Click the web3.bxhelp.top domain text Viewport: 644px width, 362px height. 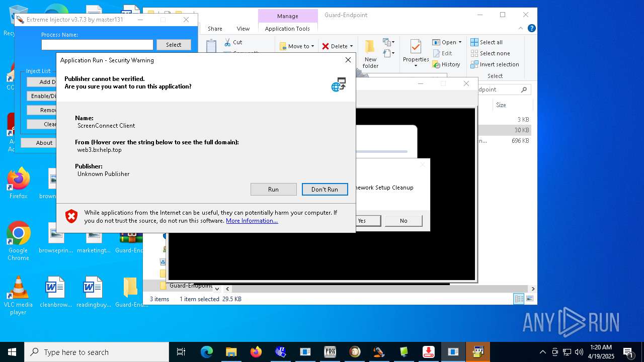pos(100,150)
